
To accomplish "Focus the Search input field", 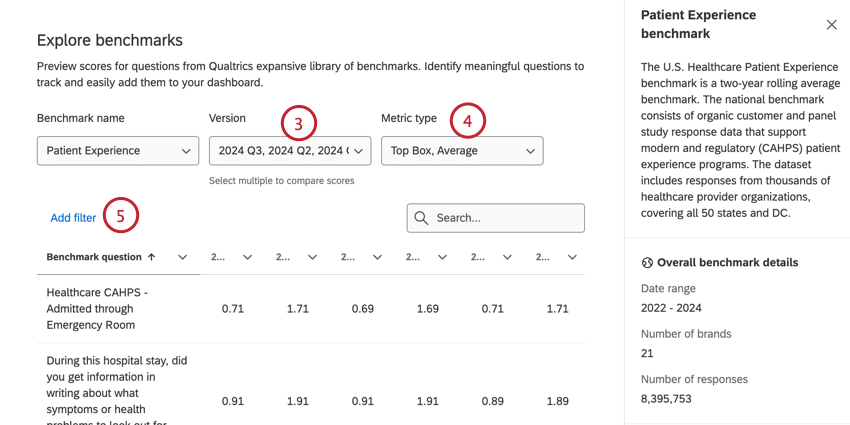I will point(506,218).
